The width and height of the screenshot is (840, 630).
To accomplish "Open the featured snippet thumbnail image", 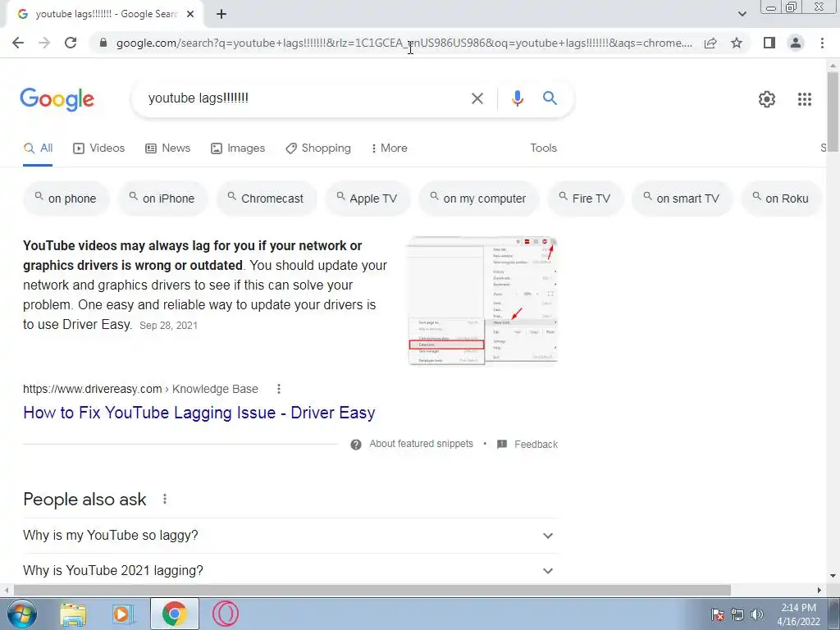I will pyautogui.click(x=482, y=300).
